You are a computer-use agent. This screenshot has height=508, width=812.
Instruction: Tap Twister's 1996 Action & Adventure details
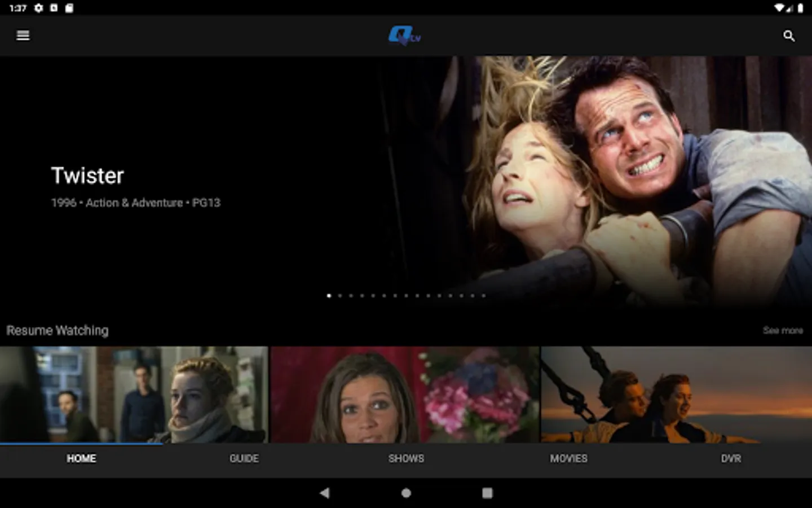[135, 203]
